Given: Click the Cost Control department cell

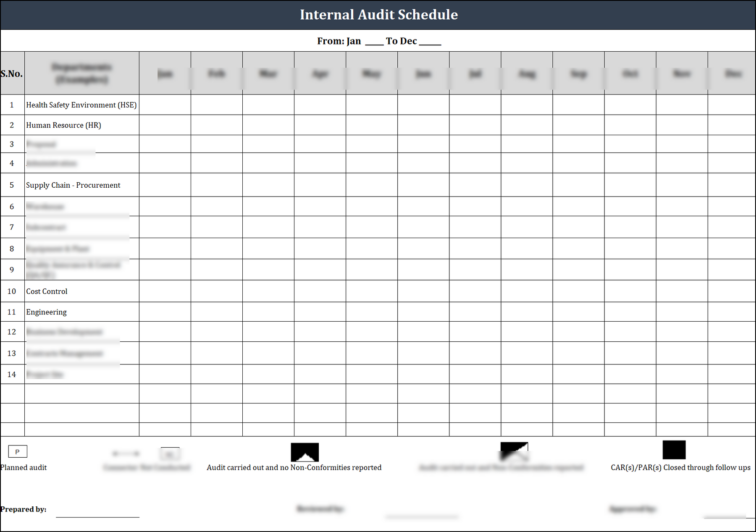Looking at the screenshot, I should click(47, 291).
